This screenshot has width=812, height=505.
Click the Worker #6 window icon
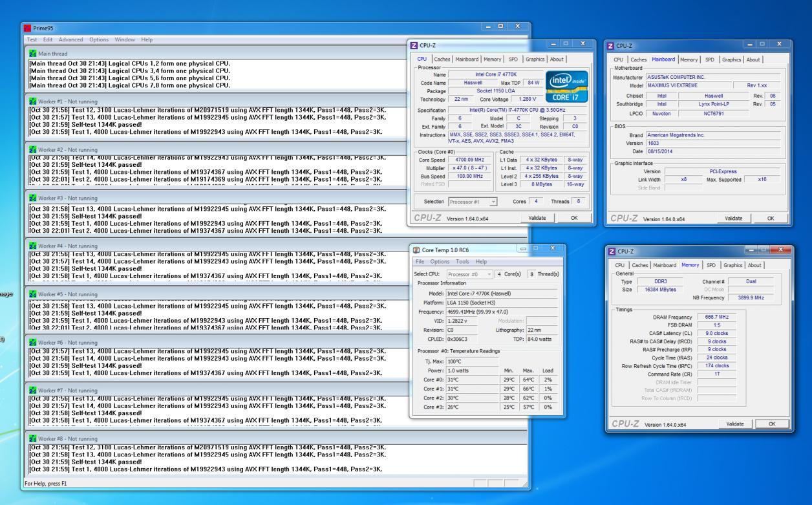pos(32,342)
